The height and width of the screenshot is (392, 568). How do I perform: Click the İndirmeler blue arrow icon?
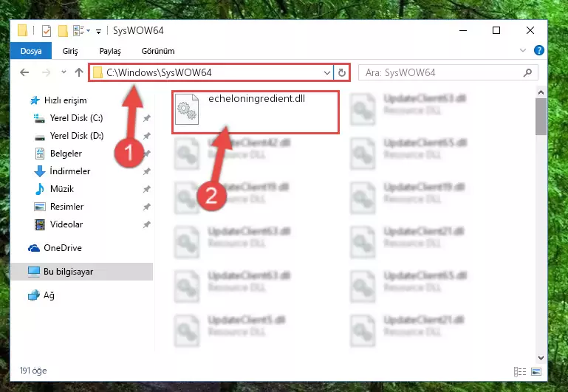coord(39,171)
